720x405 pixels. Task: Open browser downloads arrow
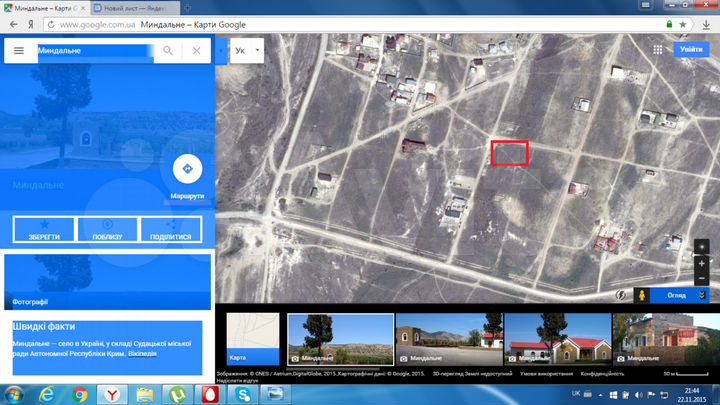coord(706,25)
